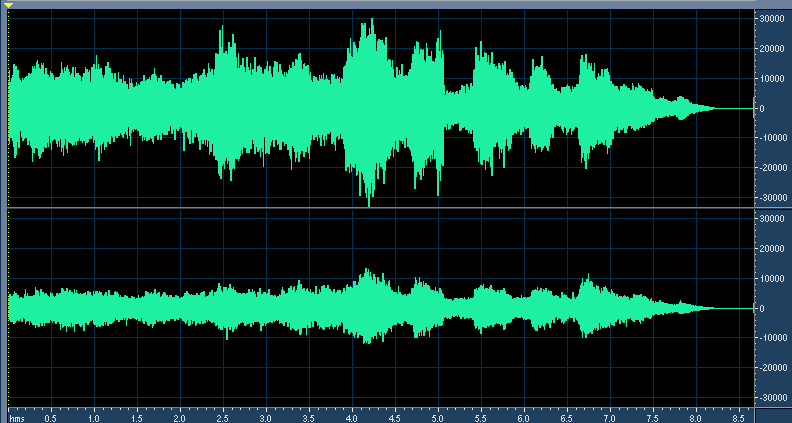
Task: Click bottom channel's 20000 amplitude label
Action: click(771, 248)
